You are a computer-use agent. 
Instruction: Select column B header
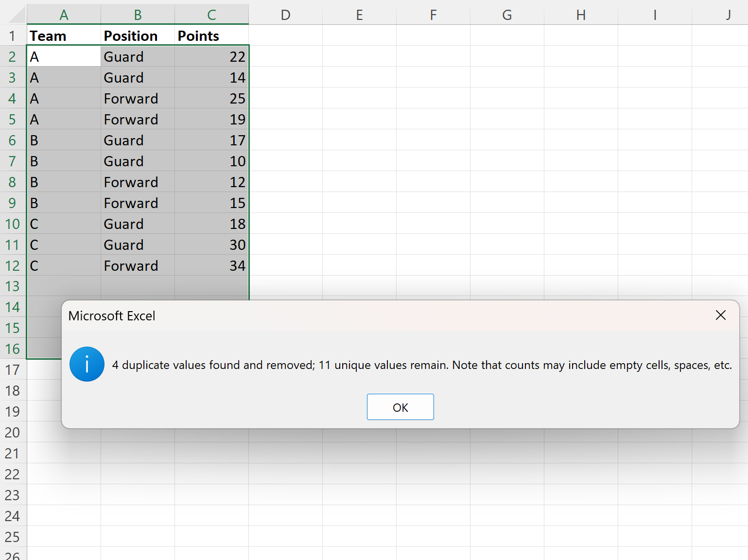[x=138, y=15]
